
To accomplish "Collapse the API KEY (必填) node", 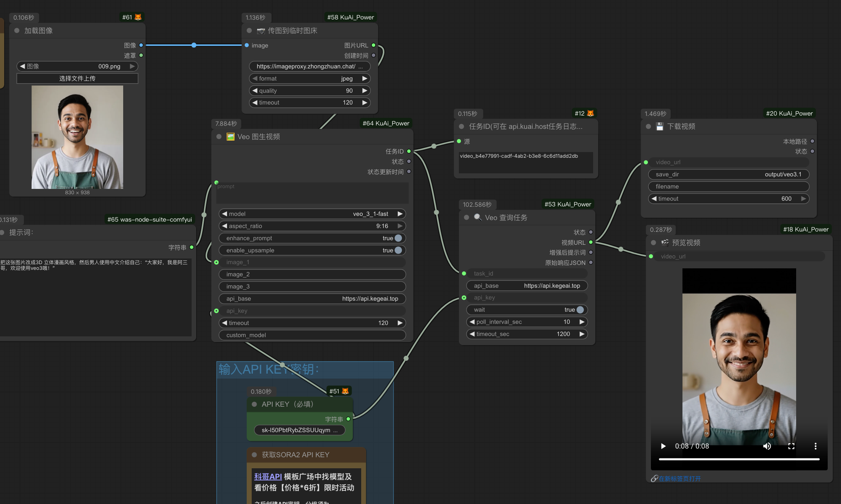I will pos(254,404).
